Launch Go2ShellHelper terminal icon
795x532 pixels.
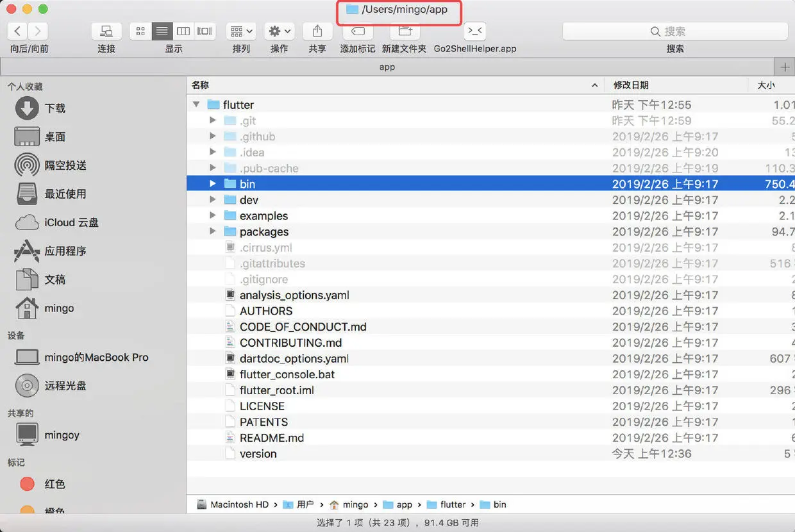coord(474,31)
